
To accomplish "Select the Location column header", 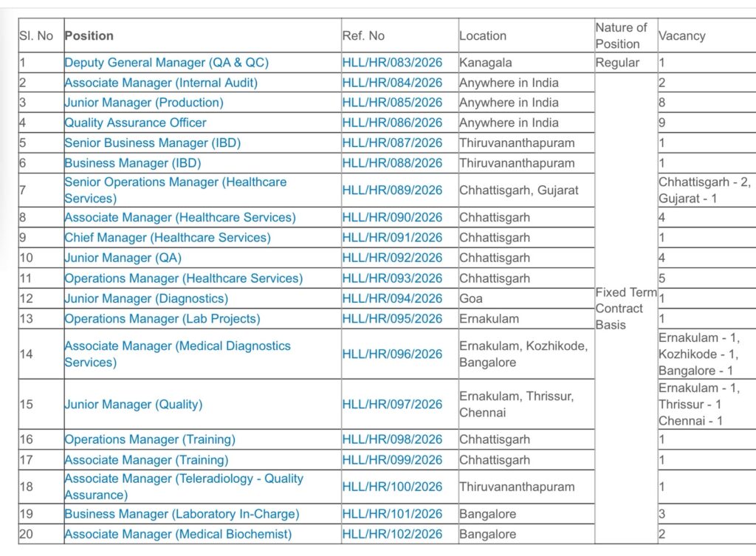I will pyautogui.click(x=526, y=35).
